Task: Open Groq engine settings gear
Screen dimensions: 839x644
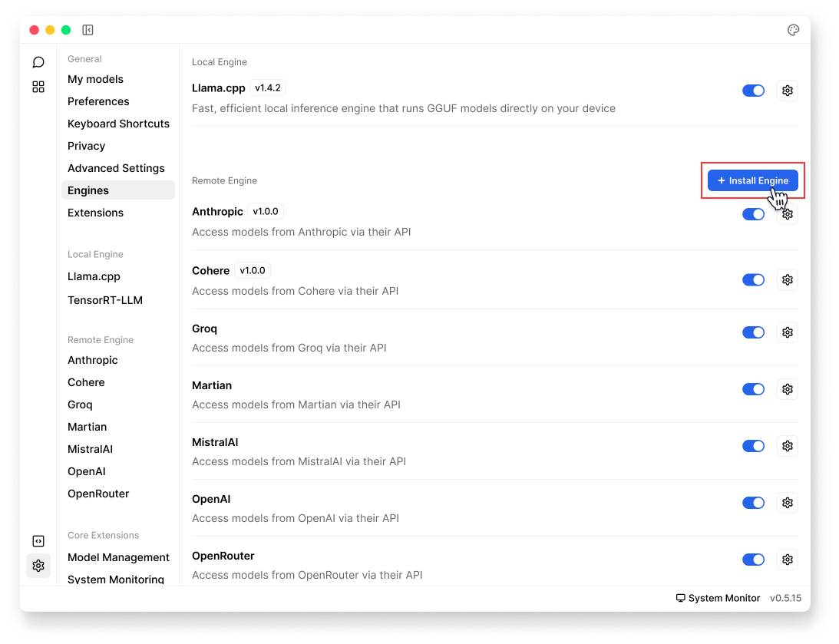Action: click(787, 332)
